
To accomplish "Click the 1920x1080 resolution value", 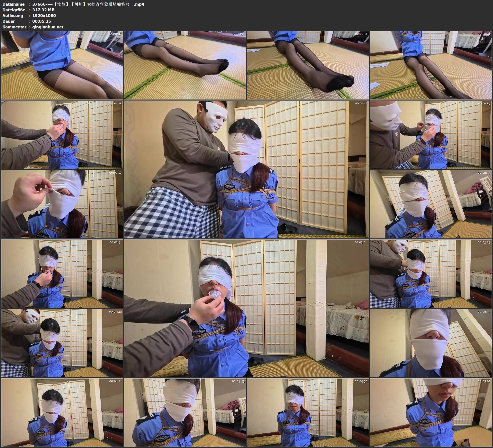I will (x=44, y=15).
